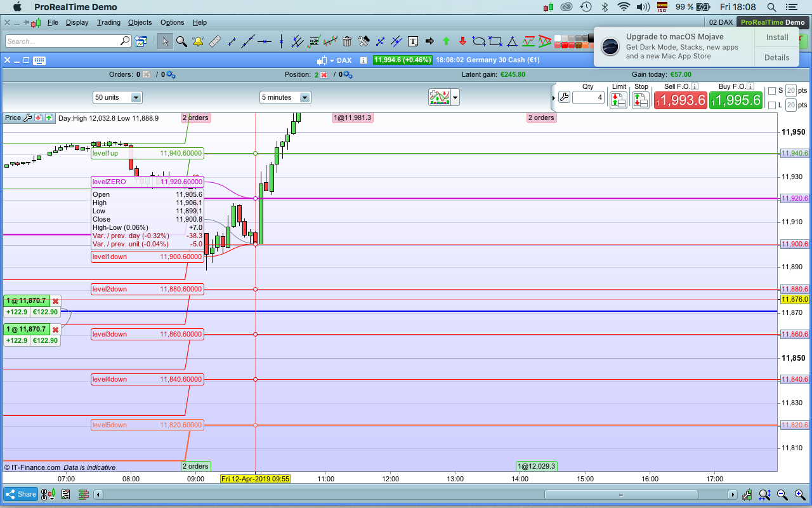This screenshot has height=508, width=812.
Task: Cancel all pending orders
Action: 147,74
